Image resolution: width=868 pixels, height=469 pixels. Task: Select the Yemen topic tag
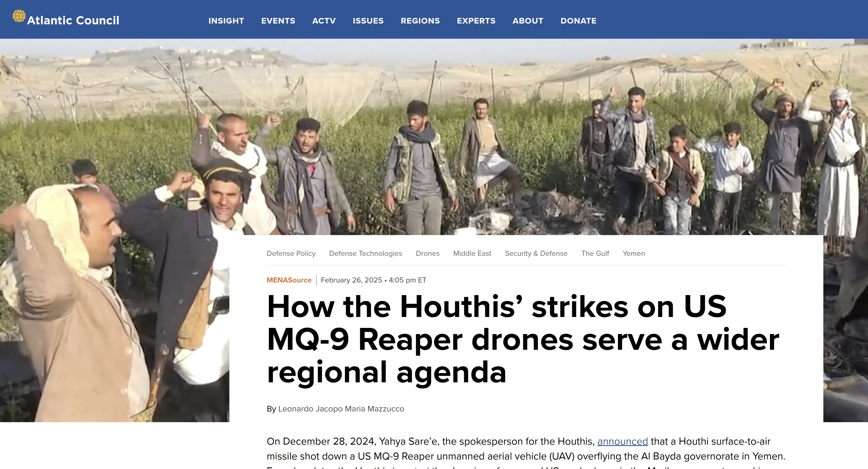coord(634,253)
